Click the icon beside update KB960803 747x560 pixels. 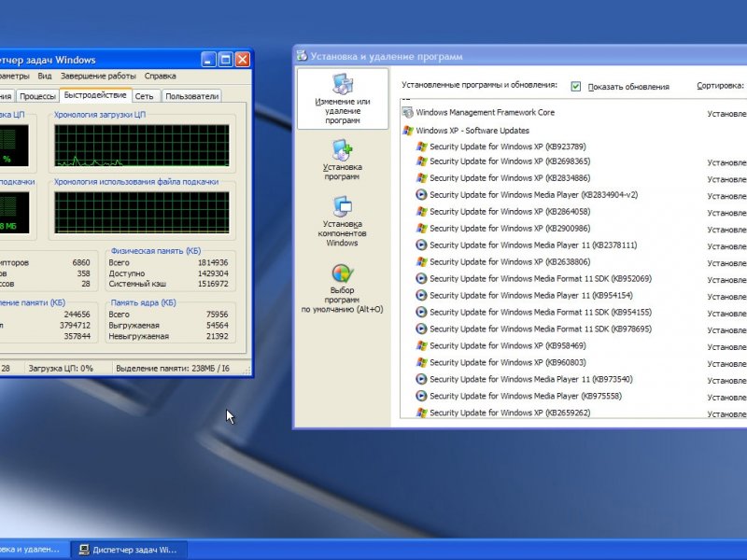(x=421, y=362)
